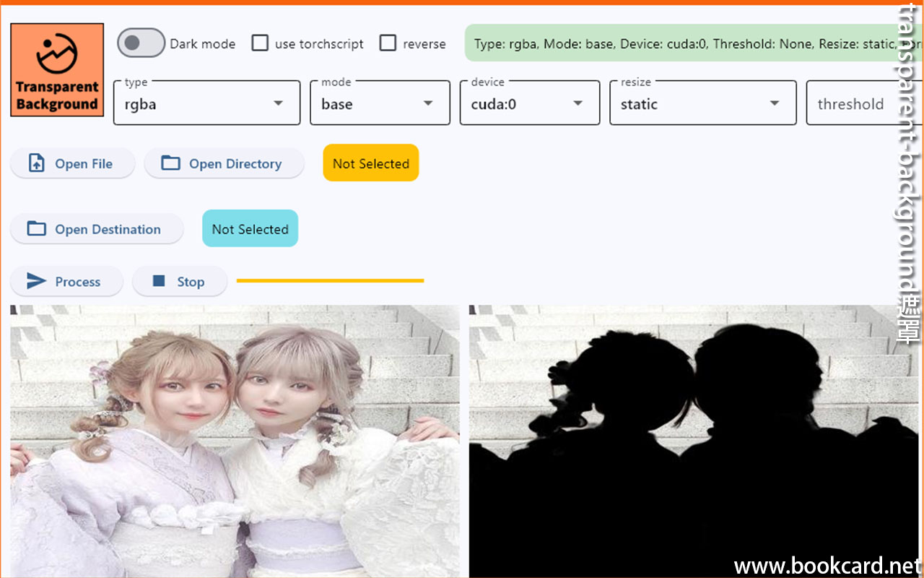Image resolution: width=924 pixels, height=578 pixels.
Task: Check the reverse checkbox
Action: 388,43
